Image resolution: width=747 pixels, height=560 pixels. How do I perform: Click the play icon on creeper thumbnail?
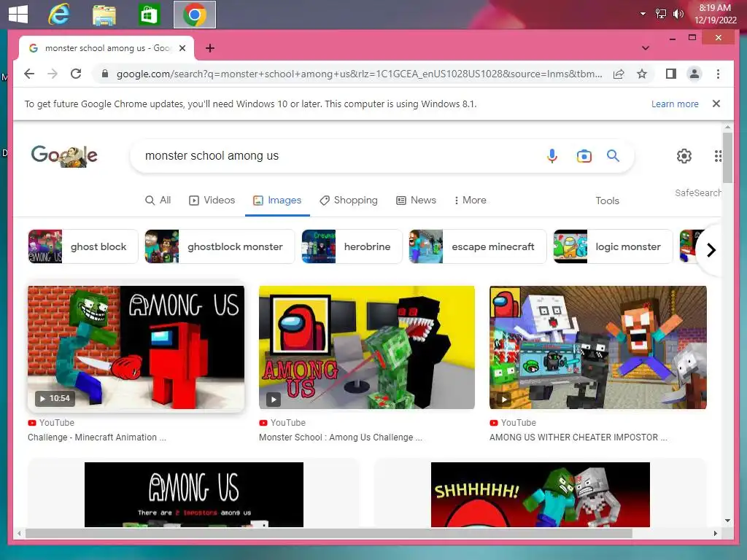(x=274, y=399)
